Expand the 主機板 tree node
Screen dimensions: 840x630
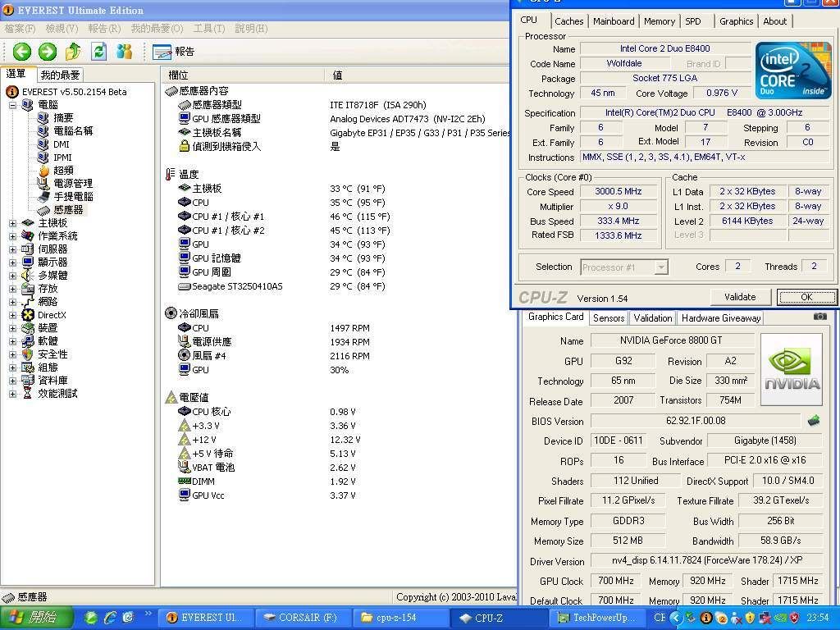(x=13, y=223)
